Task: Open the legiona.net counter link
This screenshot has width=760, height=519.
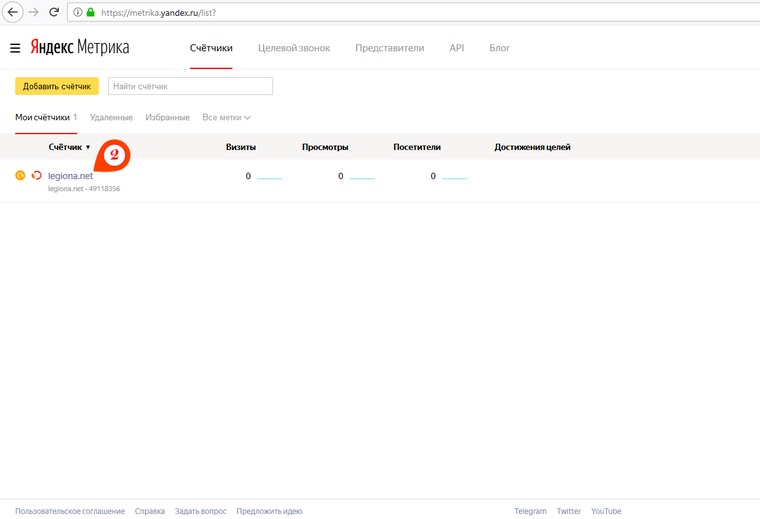Action: (70, 176)
